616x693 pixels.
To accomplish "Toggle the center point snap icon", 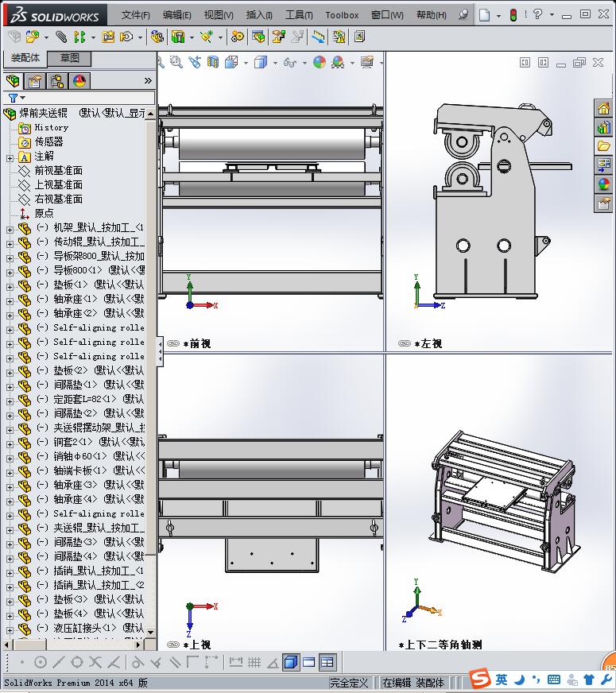I will click(x=41, y=662).
